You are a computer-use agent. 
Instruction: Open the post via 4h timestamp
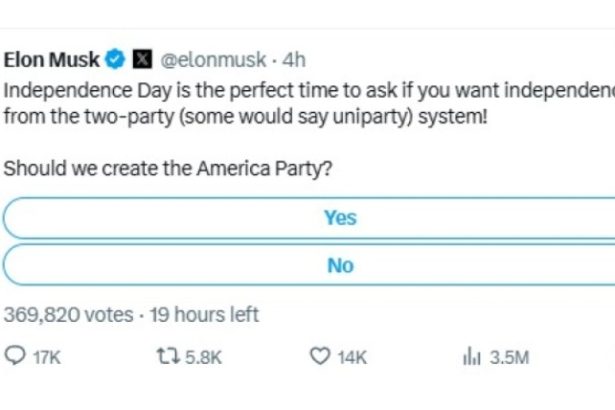tap(294, 60)
